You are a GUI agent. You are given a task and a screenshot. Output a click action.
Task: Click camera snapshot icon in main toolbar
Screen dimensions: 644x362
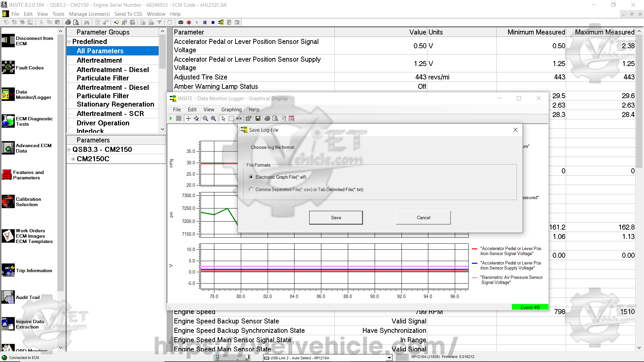click(181, 22)
